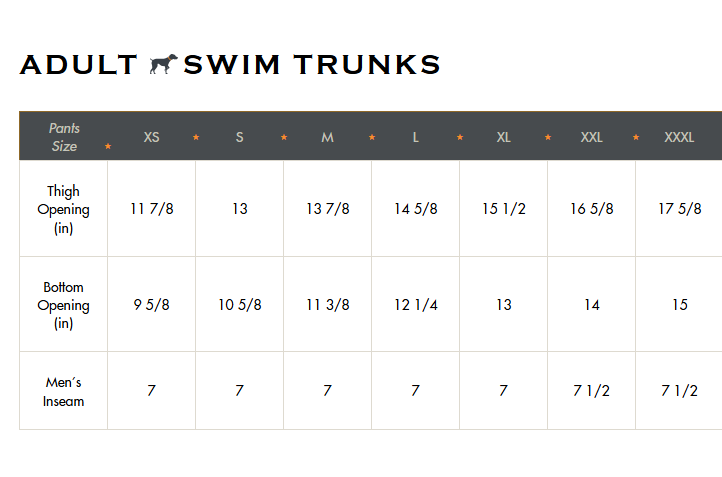Screen dimensions: 722x477
Task: Select the XXXL size column header
Action: (679, 137)
